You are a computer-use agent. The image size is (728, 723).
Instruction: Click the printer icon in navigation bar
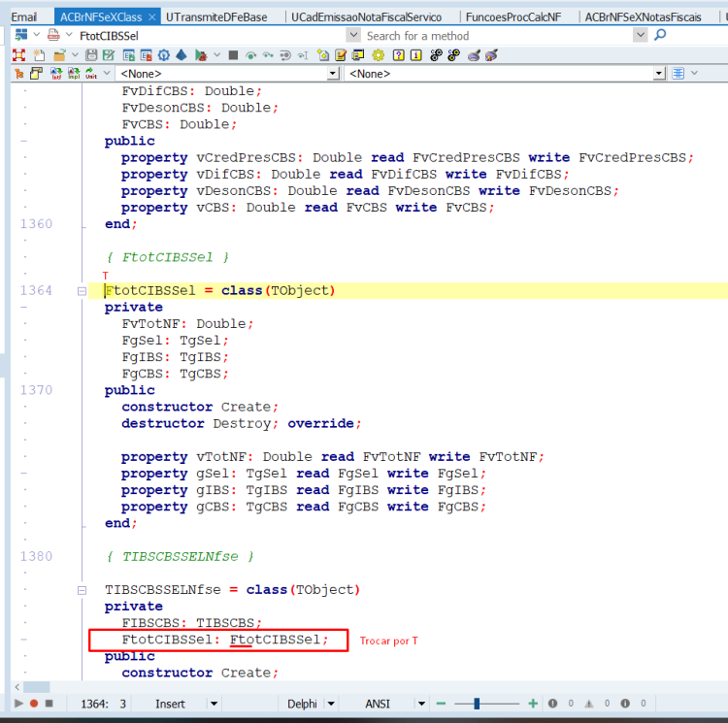coord(53,35)
